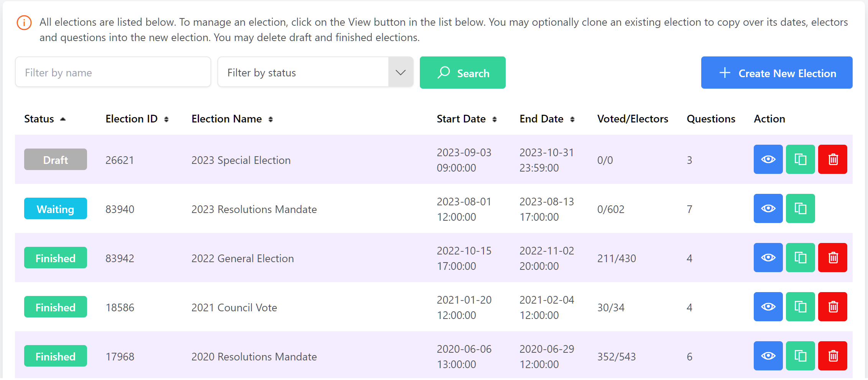Clone the 2023 Resolutions Mandate election
Image resolution: width=868 pixels, height=380 pixels.
(x=800, y=208)
